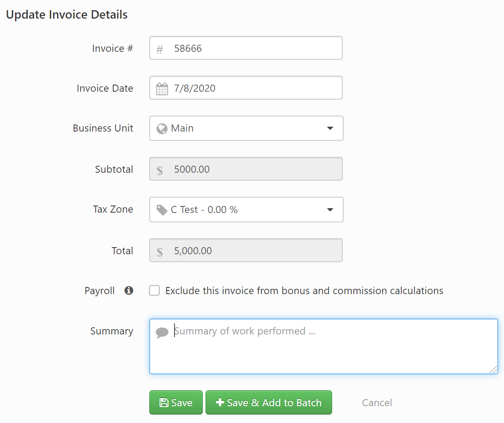504x423 pixels.
Task: Click the dollar icon beside Subtotal amount
Action: pyautogui.click(x=159, y=170)
